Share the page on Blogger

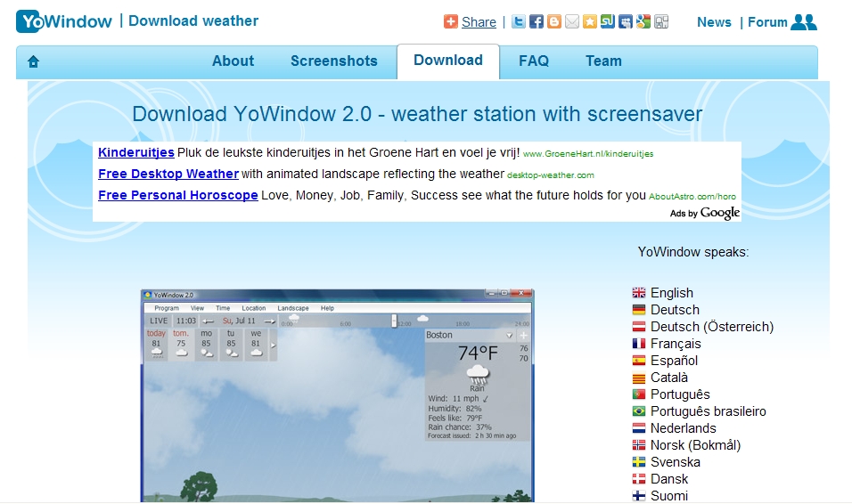pyautogui.click(x=554, y=21)
